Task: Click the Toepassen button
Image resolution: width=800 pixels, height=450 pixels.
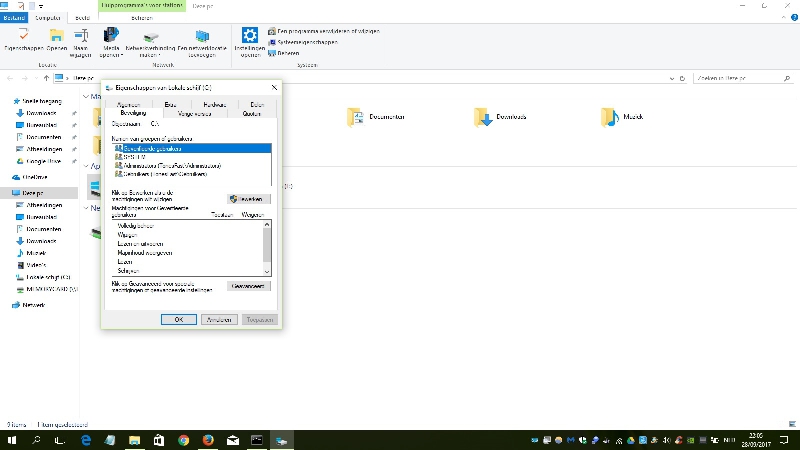Action: (260, 319)
